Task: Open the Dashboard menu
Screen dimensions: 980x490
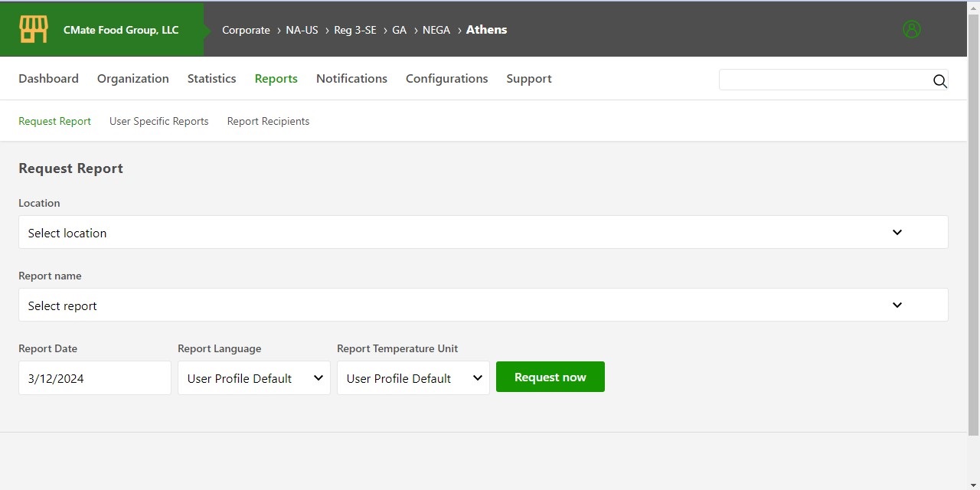Action: 48,78
